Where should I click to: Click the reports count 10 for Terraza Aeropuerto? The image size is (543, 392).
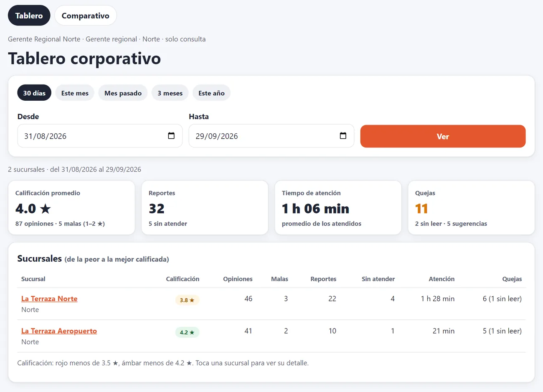(x=332, y=331)
